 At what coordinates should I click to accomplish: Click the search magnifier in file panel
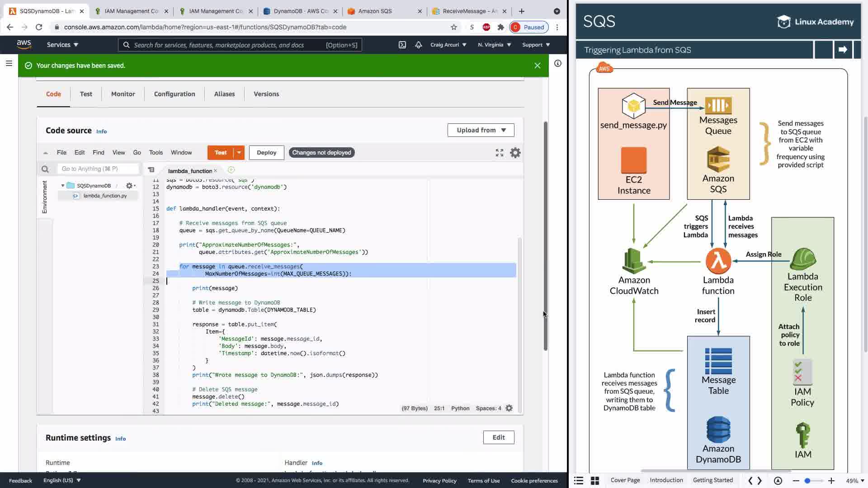pos(45,169)
